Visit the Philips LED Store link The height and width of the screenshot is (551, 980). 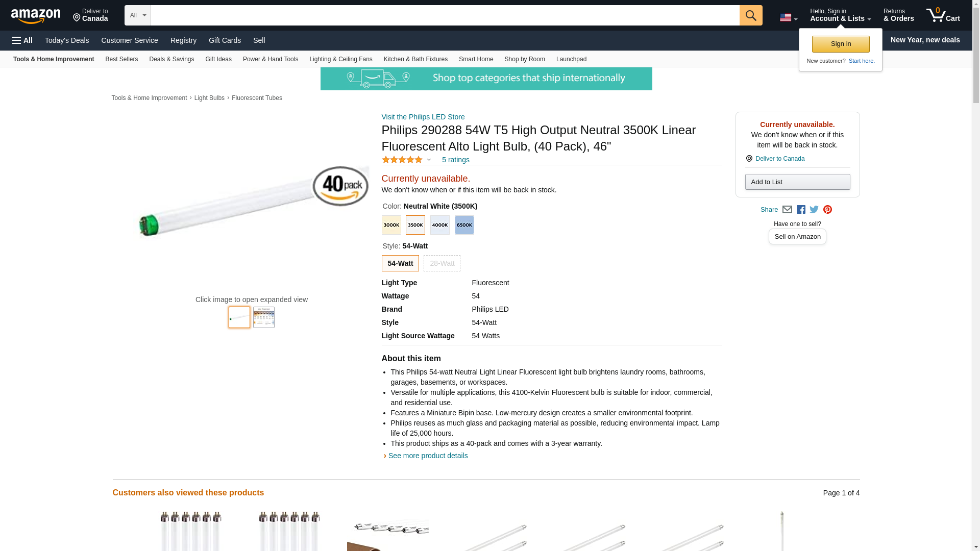[x=423, y=117]
